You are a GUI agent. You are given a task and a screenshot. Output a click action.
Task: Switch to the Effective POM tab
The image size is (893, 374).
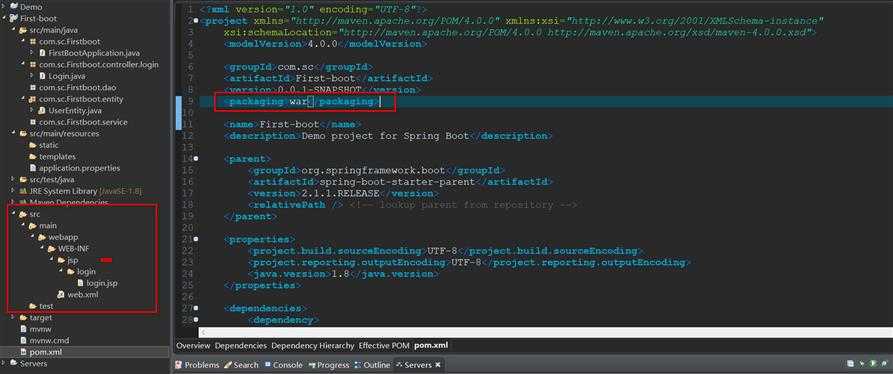tap(384, 346)
